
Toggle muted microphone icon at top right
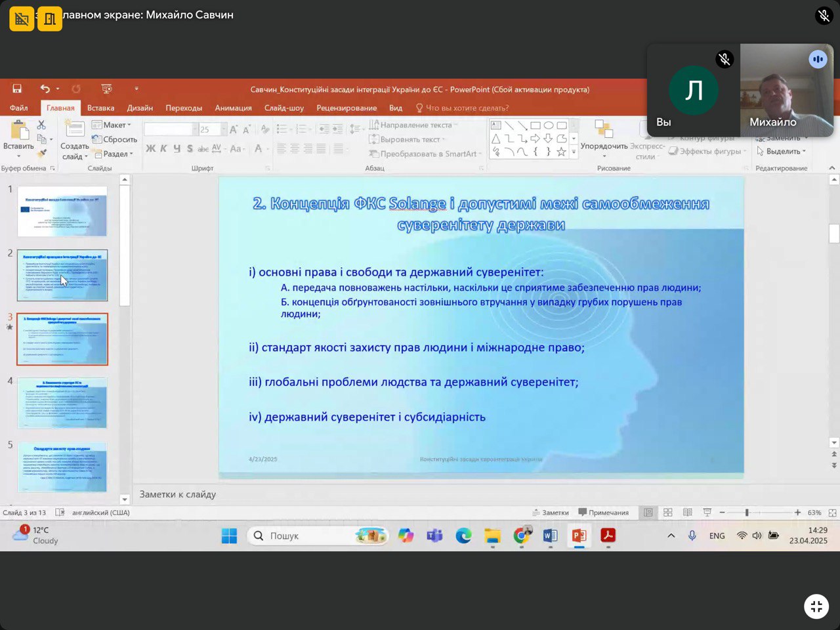[x=824, y=15]
